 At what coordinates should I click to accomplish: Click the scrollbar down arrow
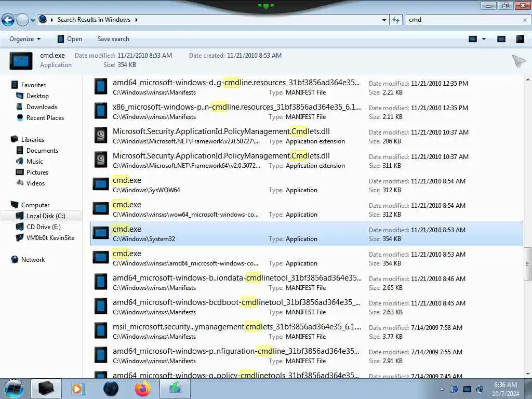pos(528,374)
